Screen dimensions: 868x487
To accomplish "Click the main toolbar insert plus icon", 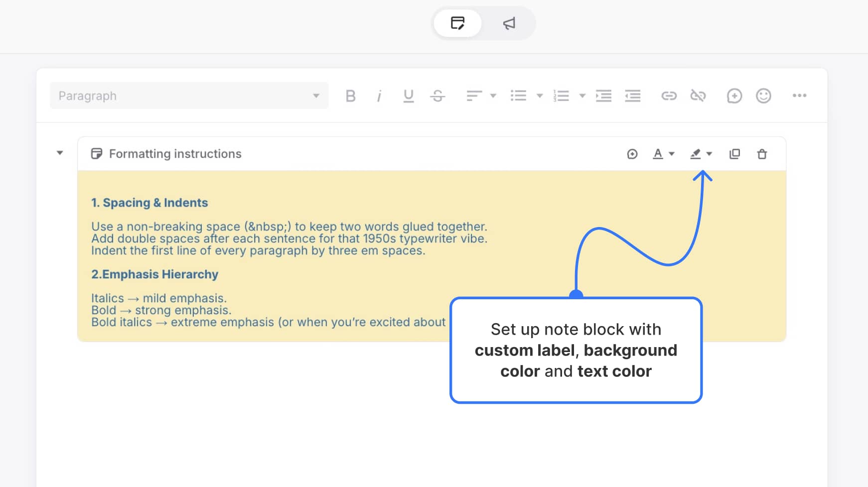I will [x=734, y=96].
